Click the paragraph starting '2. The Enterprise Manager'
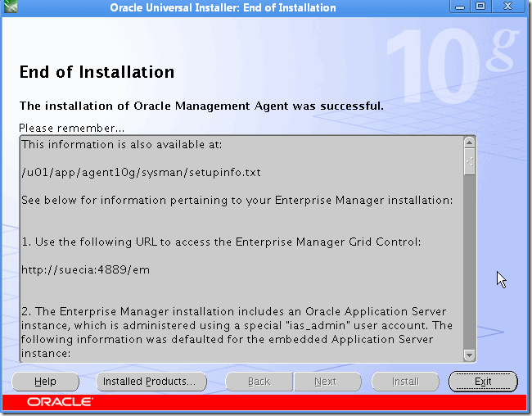Image resolution: width=532 pixels, height=416 pixels. (237, 332)
